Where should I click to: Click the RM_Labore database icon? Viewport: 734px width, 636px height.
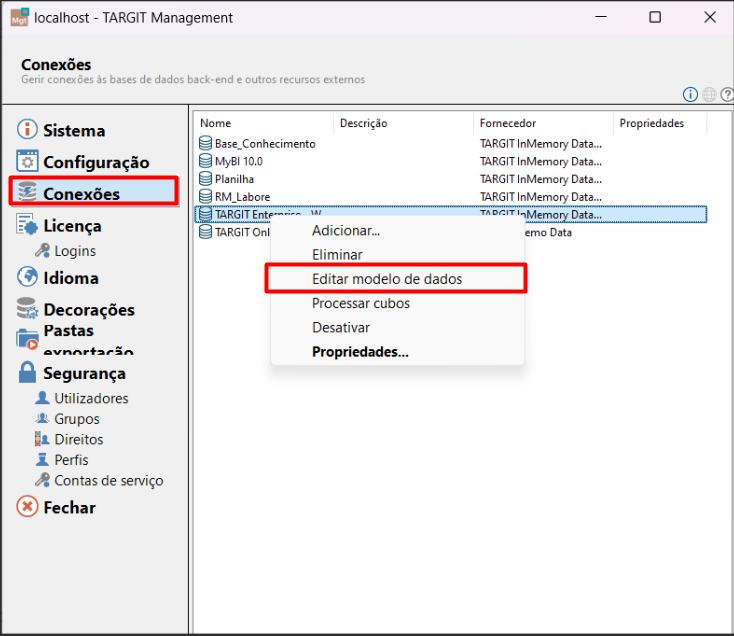coord(206,197)
